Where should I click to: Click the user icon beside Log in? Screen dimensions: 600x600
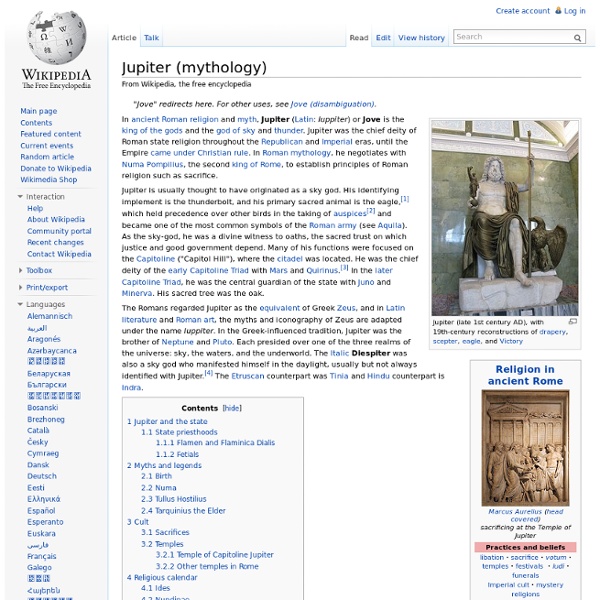point(558,11)
